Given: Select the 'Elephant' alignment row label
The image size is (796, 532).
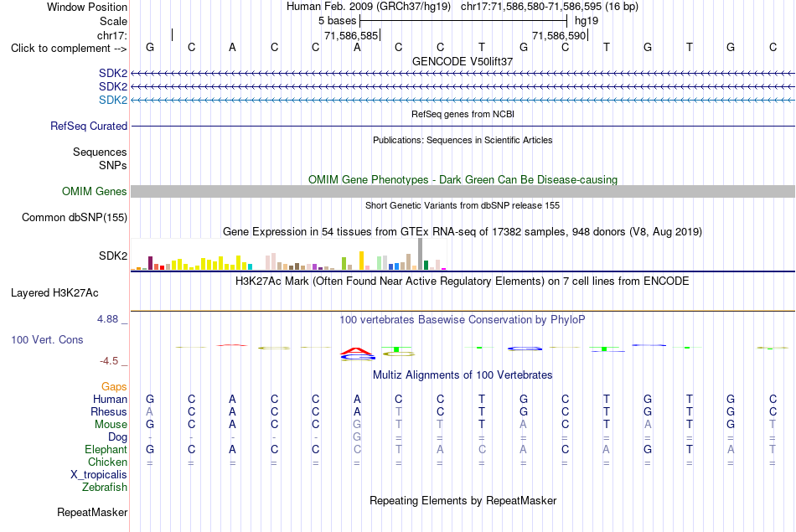Looking at the screenshot, I should (106, 450).
